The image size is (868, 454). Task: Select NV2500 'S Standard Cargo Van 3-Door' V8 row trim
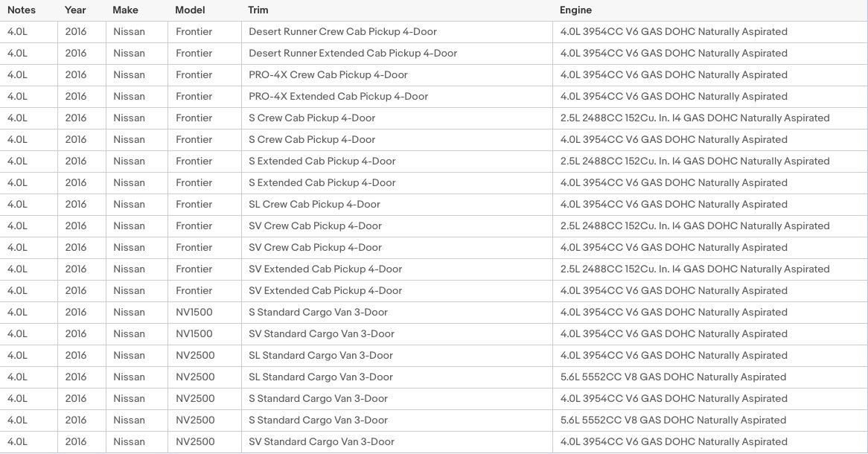pyautogui.click(x=318, y=421)
